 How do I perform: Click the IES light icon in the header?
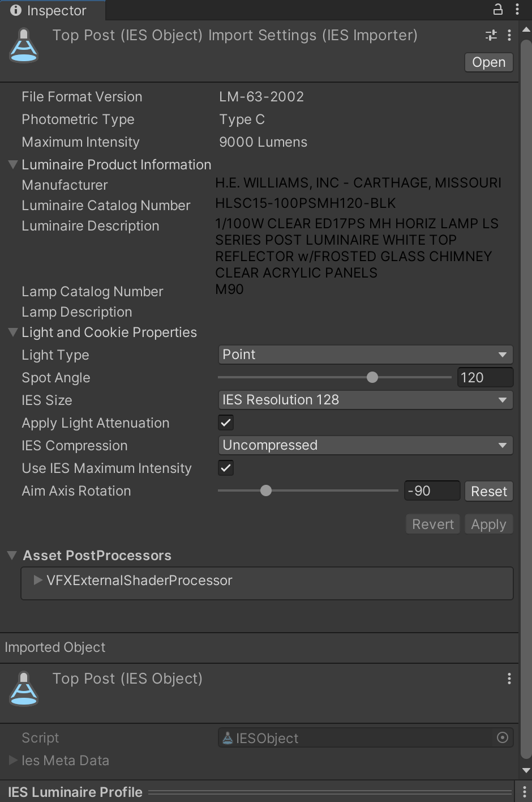pos(24,45)
